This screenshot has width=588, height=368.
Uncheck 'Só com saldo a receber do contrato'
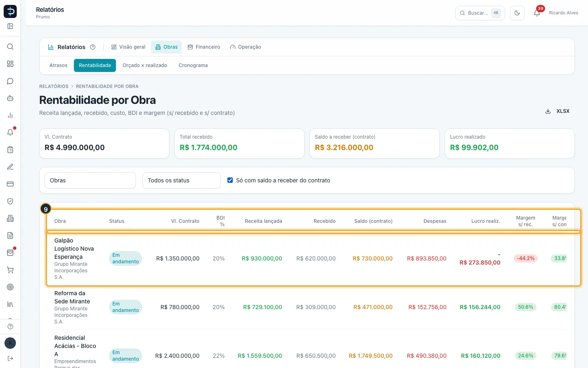[230, 180]
